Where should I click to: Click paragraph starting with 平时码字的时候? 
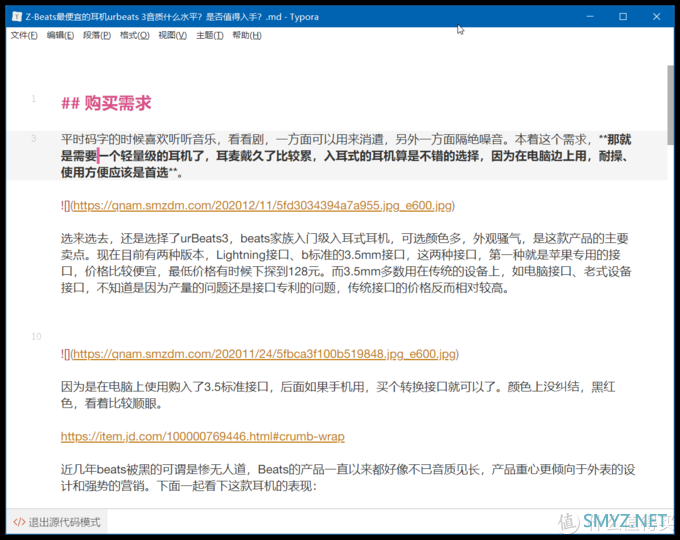coord(346,156)
